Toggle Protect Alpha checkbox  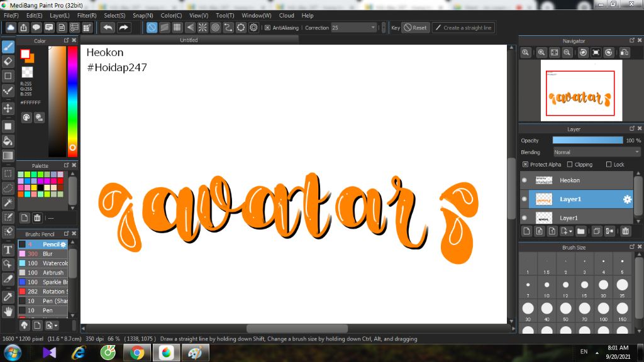[x=525, y=164]
